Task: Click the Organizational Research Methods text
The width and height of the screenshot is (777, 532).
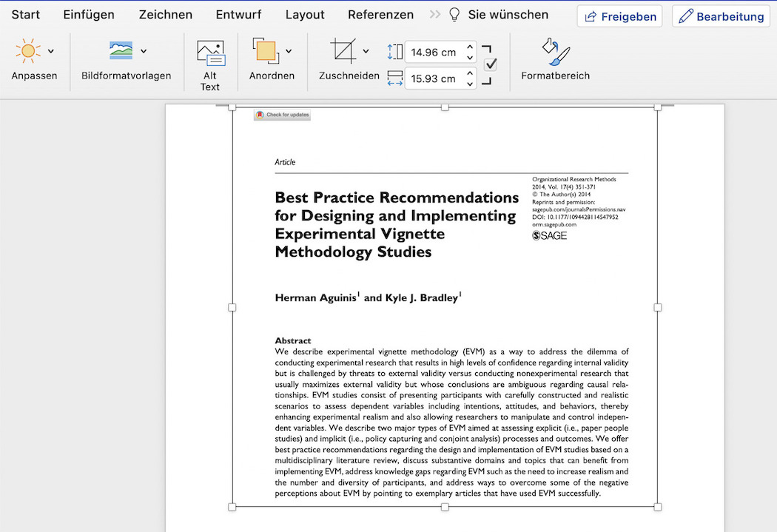Action: click(x=573, y=179)
